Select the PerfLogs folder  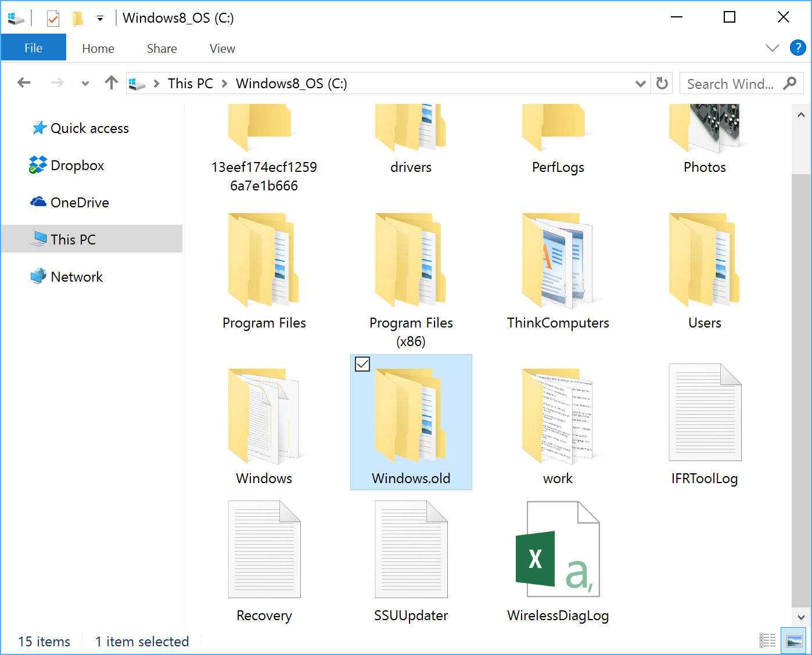[x=558, y=140]
